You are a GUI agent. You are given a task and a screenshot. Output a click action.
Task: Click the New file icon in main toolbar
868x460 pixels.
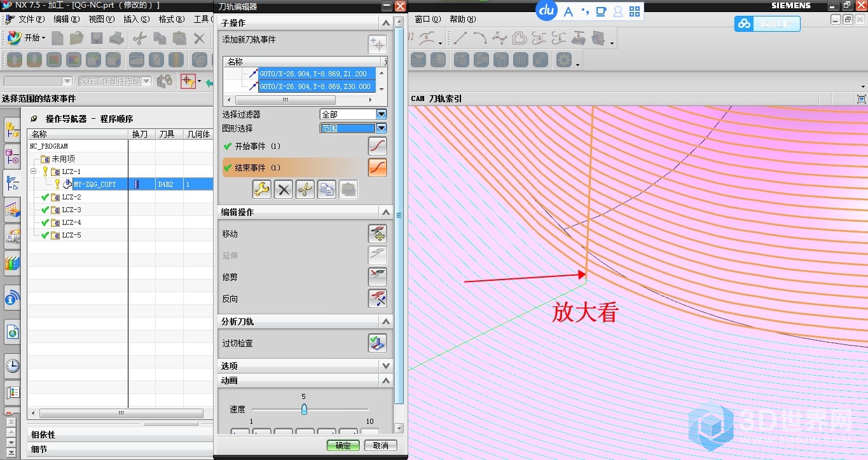coord(58,38)
